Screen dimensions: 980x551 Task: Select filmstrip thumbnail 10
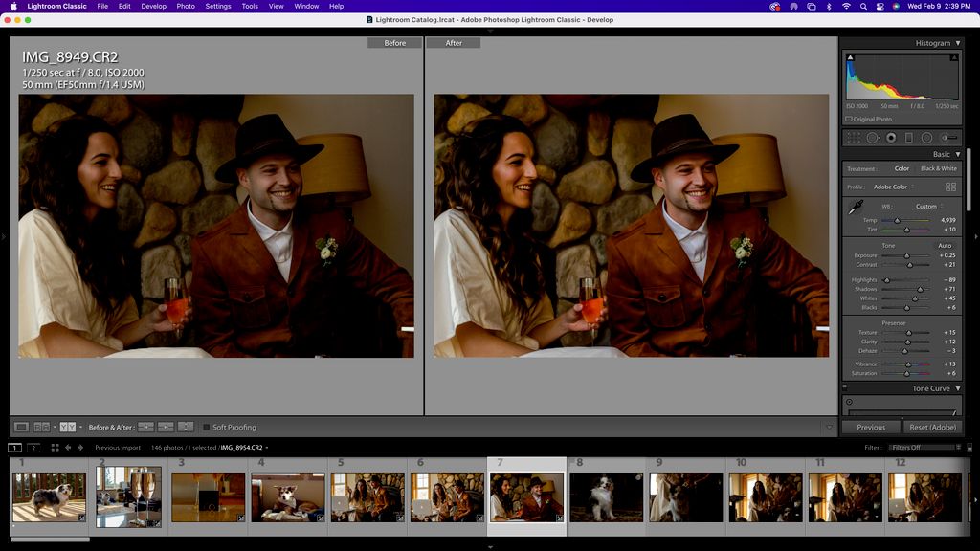pos(766,497)
